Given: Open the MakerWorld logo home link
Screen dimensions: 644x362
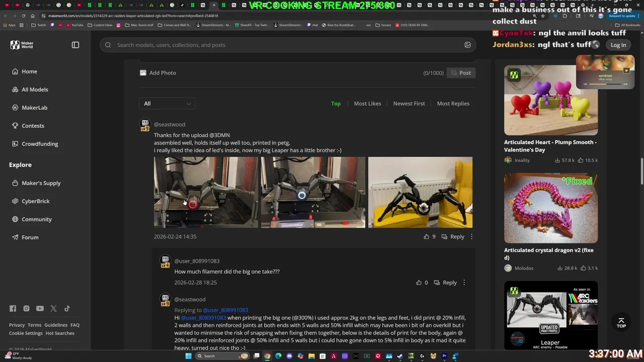Looking at the screenshot, I should (x=22, y=45).
